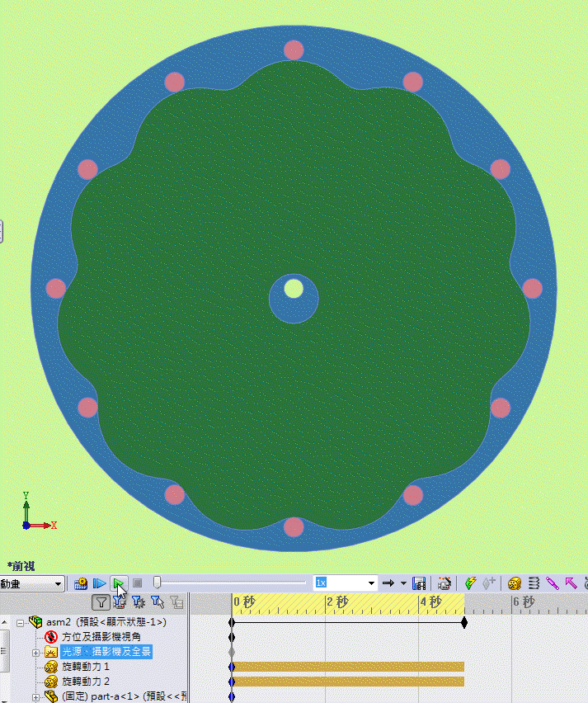Click the XYZ coordinate triad
The height and width of the screenshot is (703, 588).
[40, 511]
